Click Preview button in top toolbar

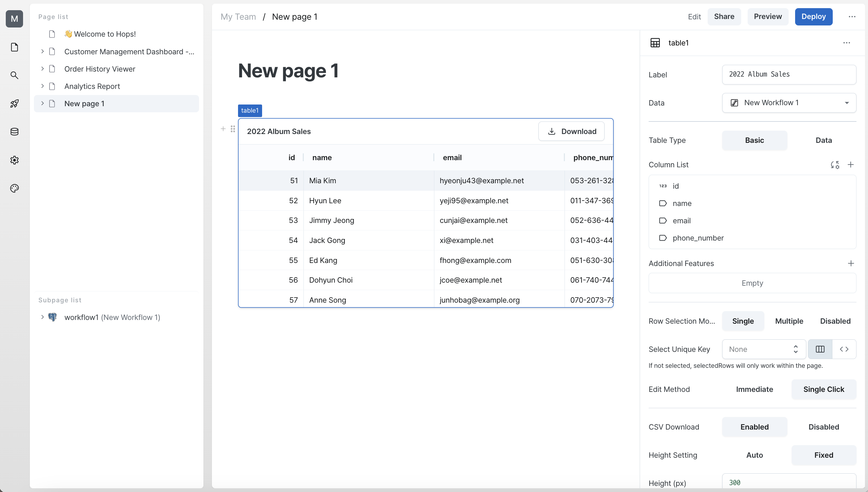click(768, 16)
